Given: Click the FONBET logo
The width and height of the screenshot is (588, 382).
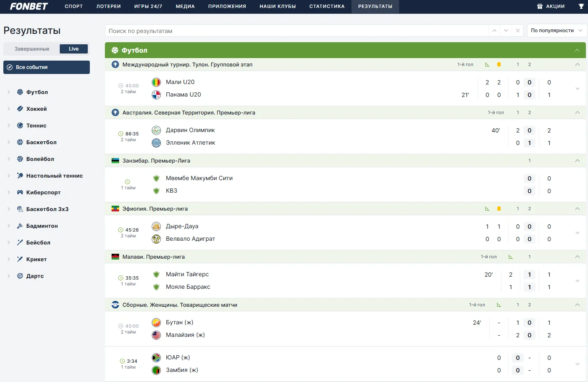Looking at the screenshot, I should (x=29, y=6).
